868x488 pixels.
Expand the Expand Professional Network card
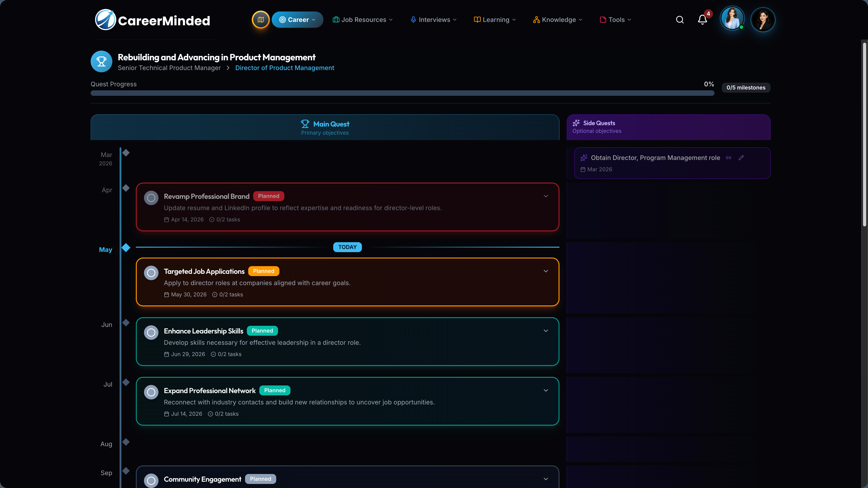546,390
